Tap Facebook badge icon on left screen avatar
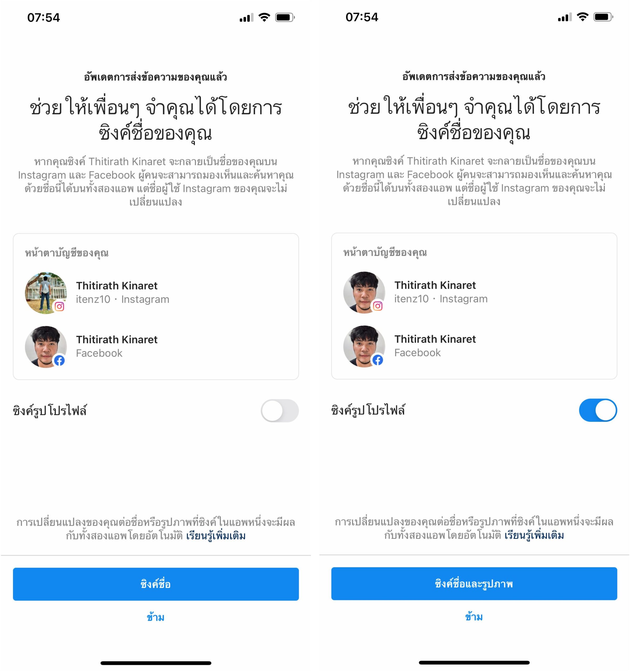Image resolution: width=630 pixels, height=672 pixels. tap(60, 361)
